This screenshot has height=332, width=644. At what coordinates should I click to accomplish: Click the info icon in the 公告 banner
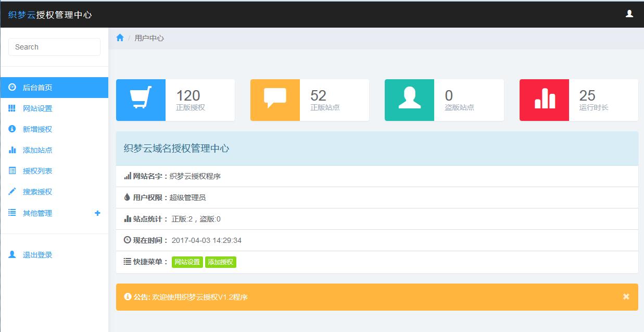(x=128, y=297)
